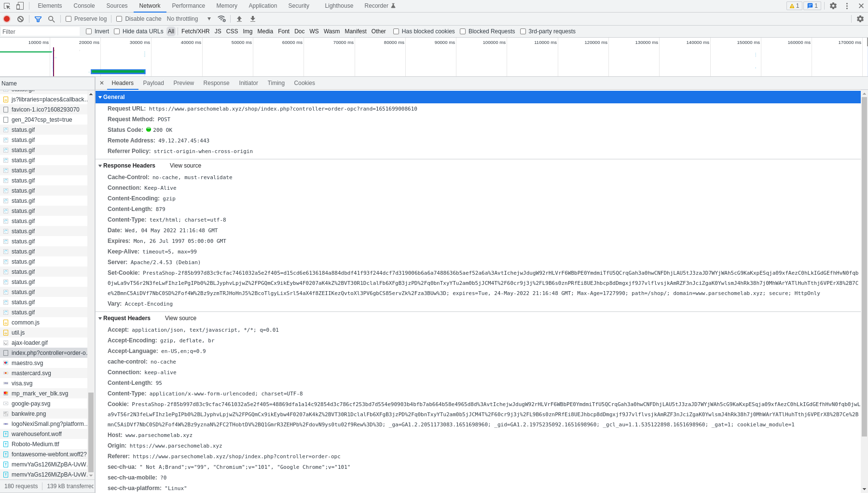868x493 pixels.
Task: Export HAR file with download arrow
Action: 253,19
